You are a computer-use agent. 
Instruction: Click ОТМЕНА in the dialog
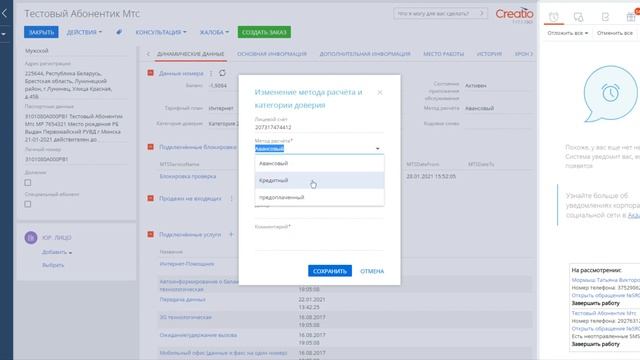(x=372, y=271)
